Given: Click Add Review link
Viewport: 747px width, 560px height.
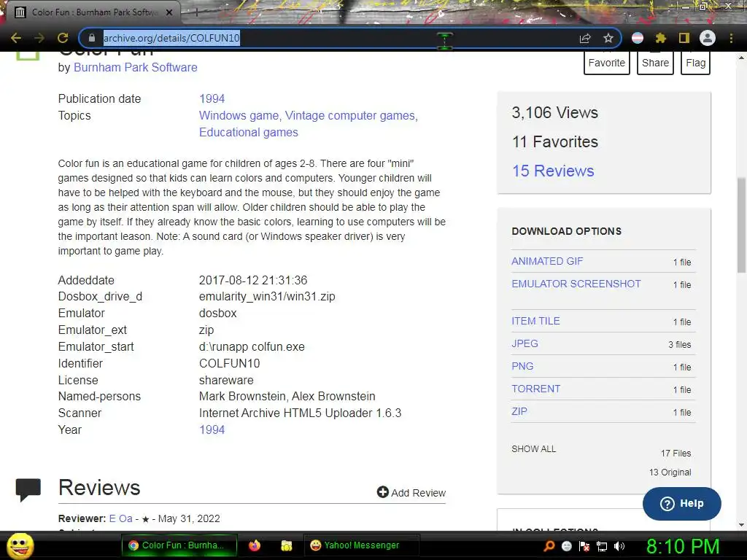Looking at the screenshot, I should (x=411, y=493).
